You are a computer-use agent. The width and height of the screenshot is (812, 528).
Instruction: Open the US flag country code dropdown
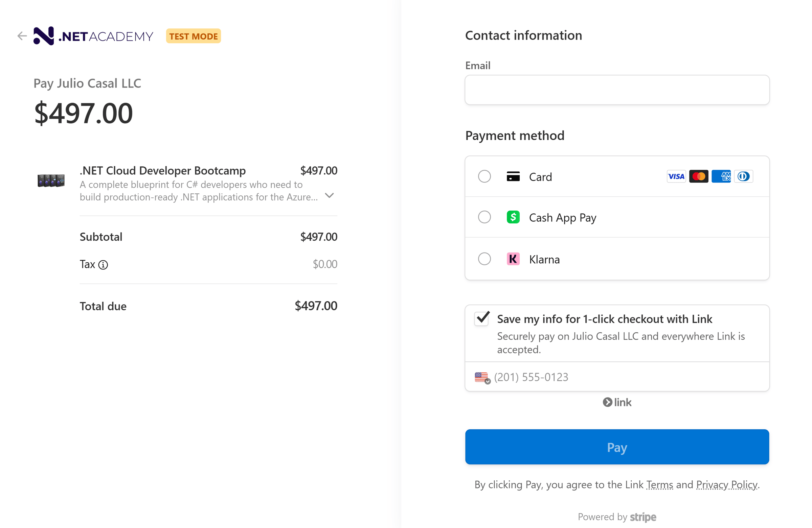[x=482, y=377]
